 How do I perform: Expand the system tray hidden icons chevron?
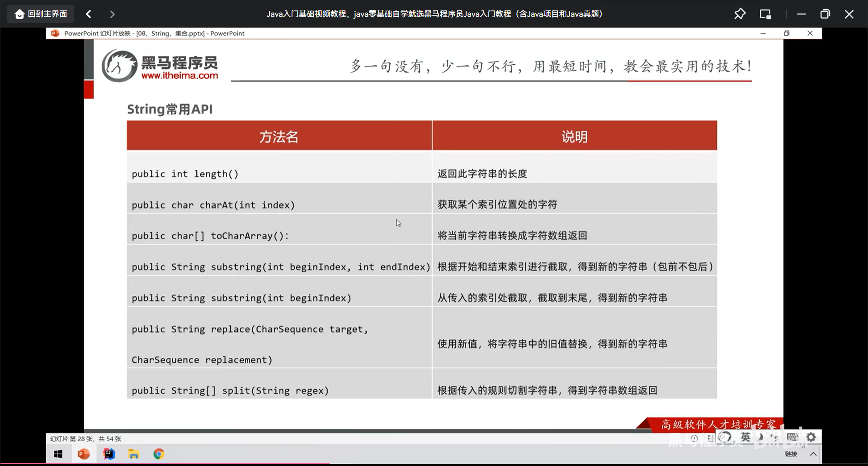click(813, 454)
